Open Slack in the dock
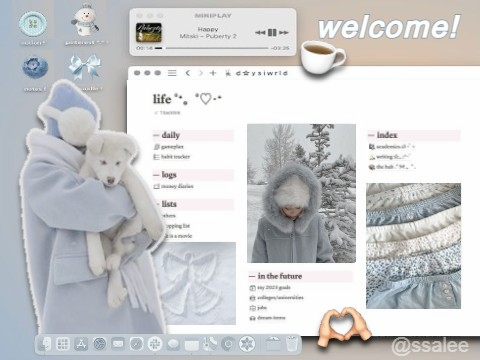The height and width of the screenshot is (360, 480). click(x=155, y=344)
